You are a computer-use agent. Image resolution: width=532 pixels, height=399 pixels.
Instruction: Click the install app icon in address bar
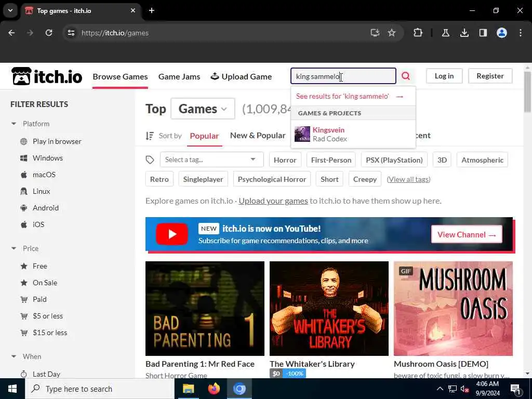(x=375, y=33)
